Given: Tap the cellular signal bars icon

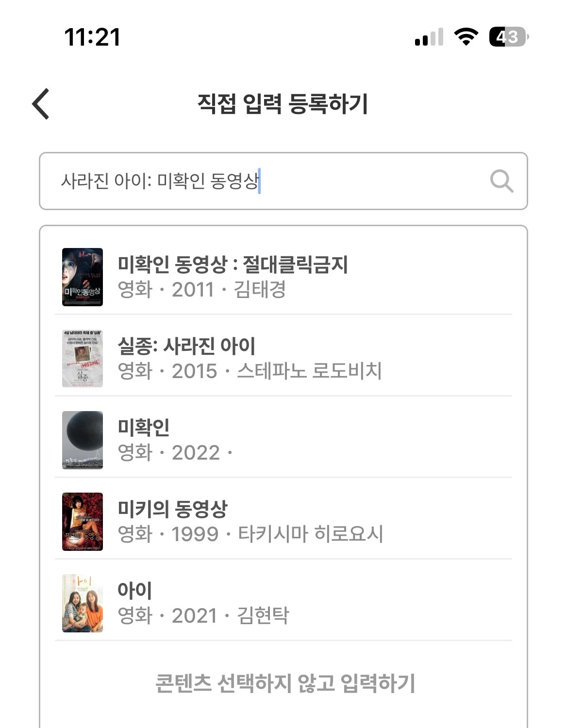Looking at the screenshot, I should click(429, 37).
